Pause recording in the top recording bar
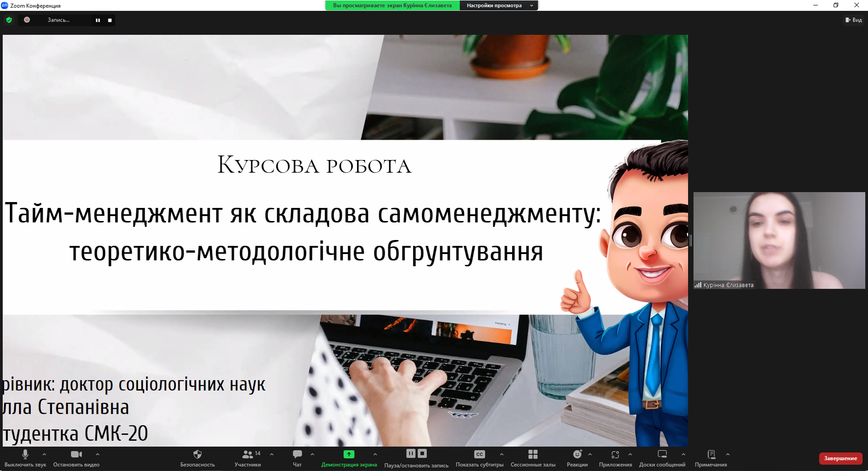The height and width of the screenshot is (471, 868). pyautogui.click(x=98, y=20)
